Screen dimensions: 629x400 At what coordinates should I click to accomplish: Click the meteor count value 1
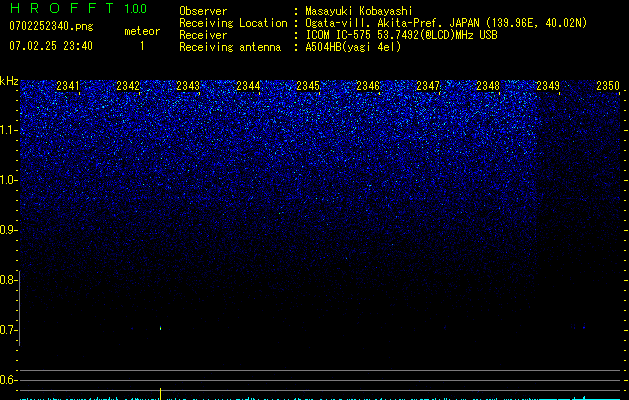[142, 46]
